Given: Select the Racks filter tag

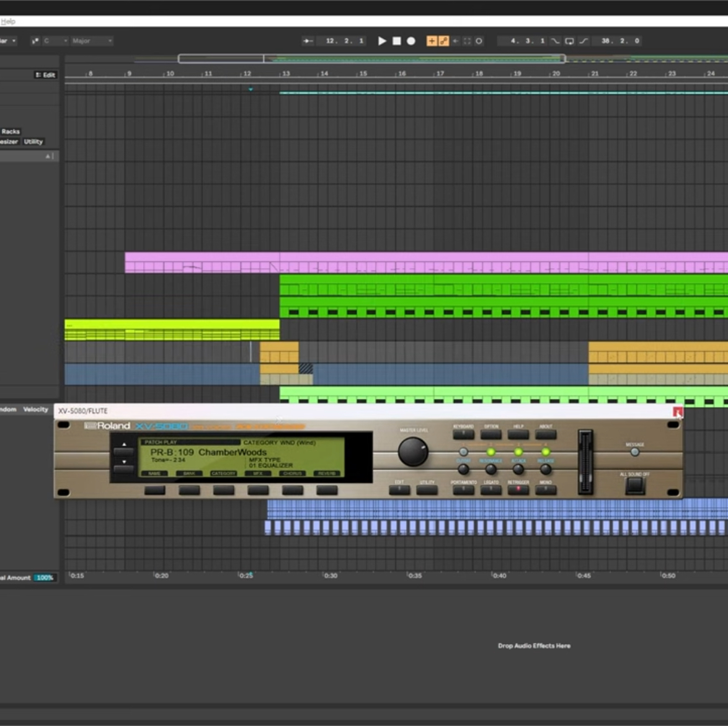Looking at the screenshot, I should [x=11, y=132].
